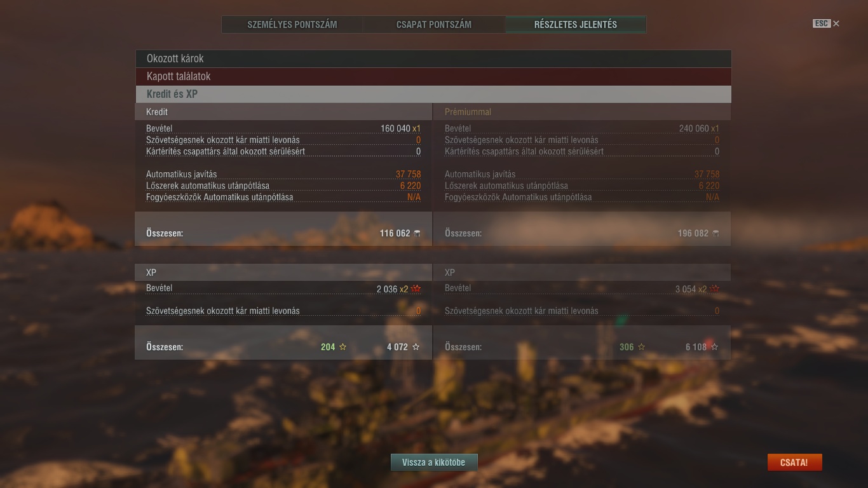The image size is (868, 488).
Task: Click the premium credits icon beside 196 082
Action: [715, 233]
